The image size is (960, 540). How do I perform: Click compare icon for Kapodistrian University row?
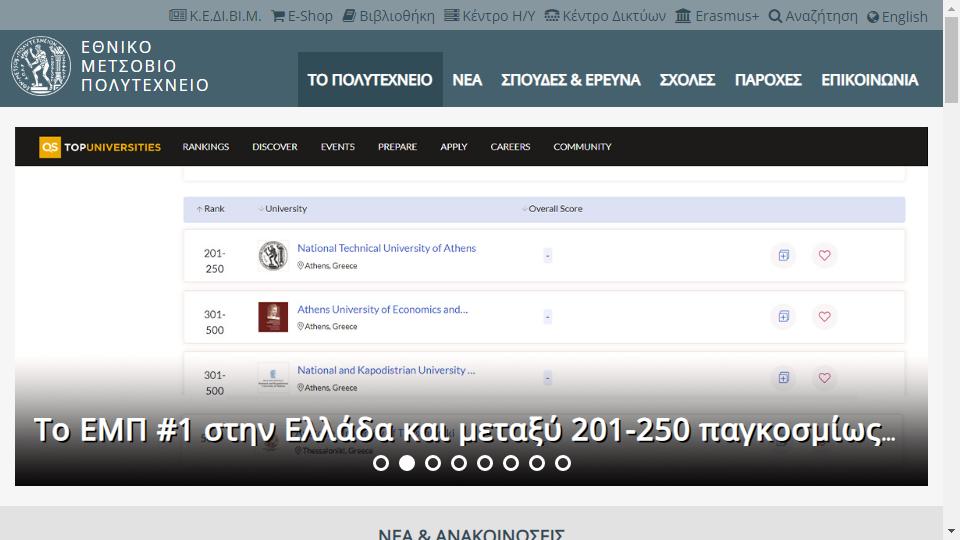[x=784, y=378]
